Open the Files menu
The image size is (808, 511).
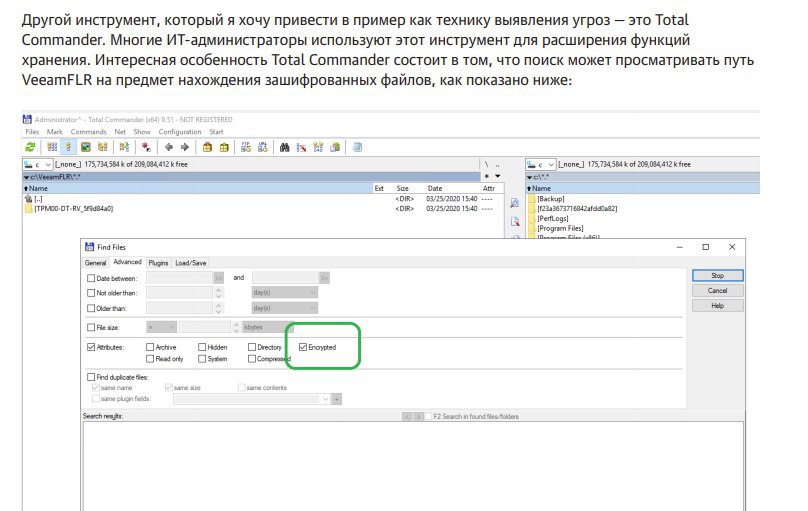tap(32, 132)
